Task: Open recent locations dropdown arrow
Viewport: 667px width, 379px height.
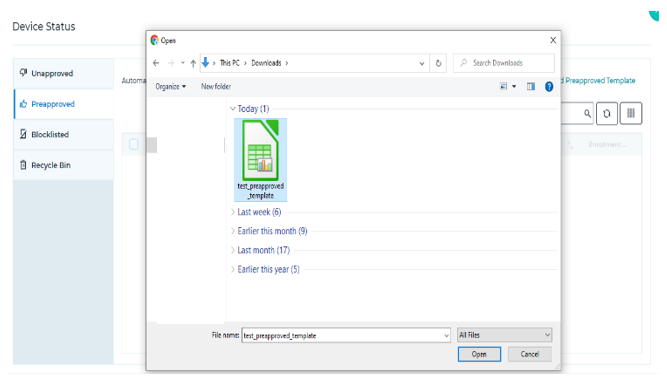Action: (182, 63)
